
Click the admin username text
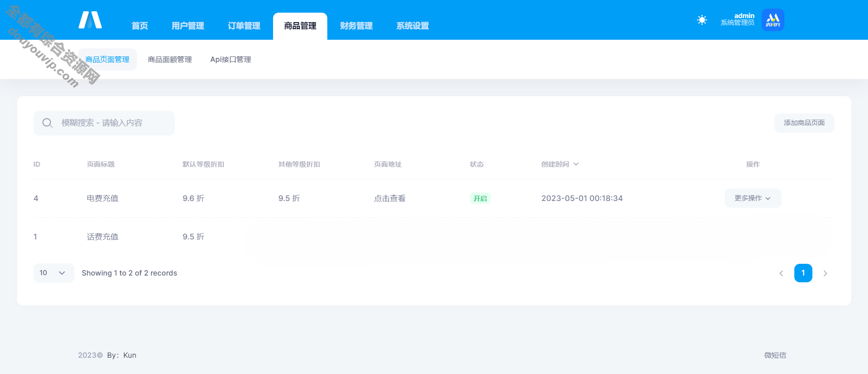tap(744, 15)
